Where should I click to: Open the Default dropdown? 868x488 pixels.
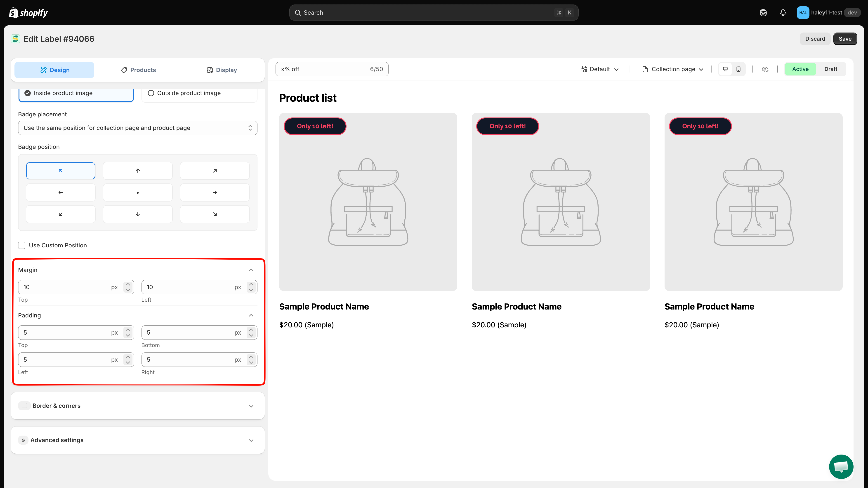600,69
